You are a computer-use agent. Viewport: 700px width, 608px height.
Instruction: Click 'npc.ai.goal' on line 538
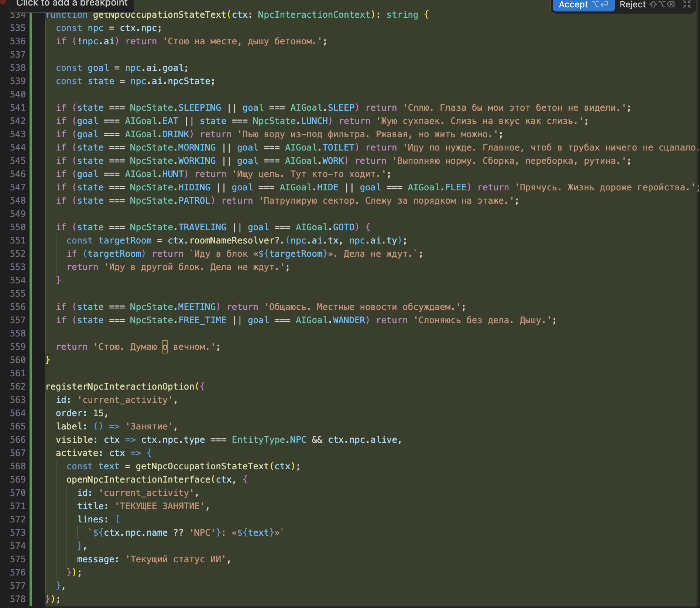[154, 68]
